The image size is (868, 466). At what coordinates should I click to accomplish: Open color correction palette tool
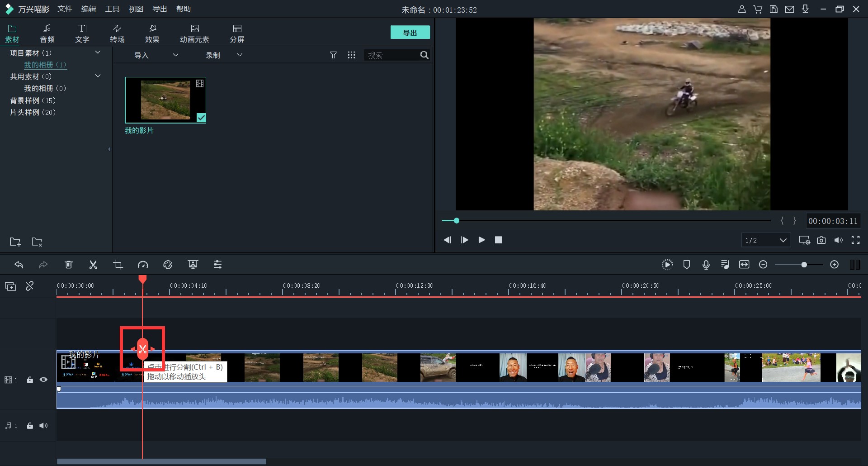pyautogui.click(x=168, y=265)
